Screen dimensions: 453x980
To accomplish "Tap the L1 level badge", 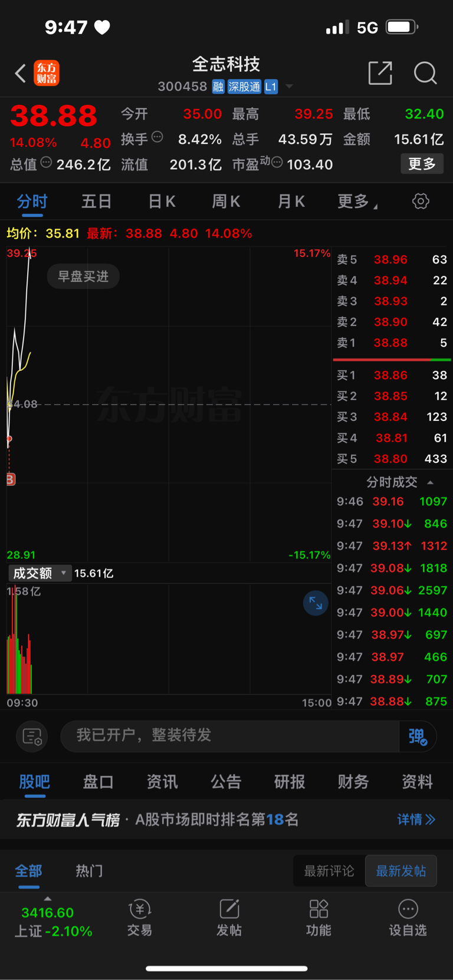I will click(271, 87).
